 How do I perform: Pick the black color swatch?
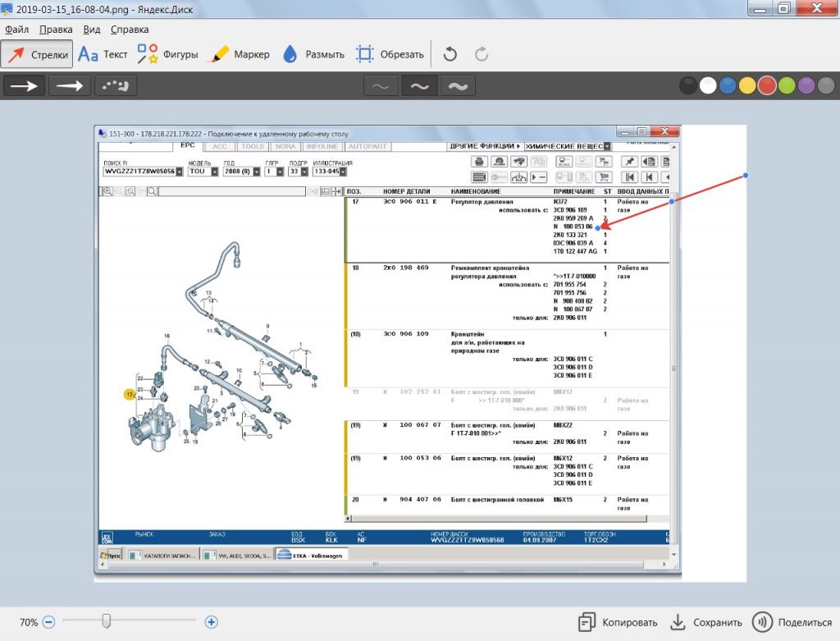pyautogui.click(x=688, y=85)
